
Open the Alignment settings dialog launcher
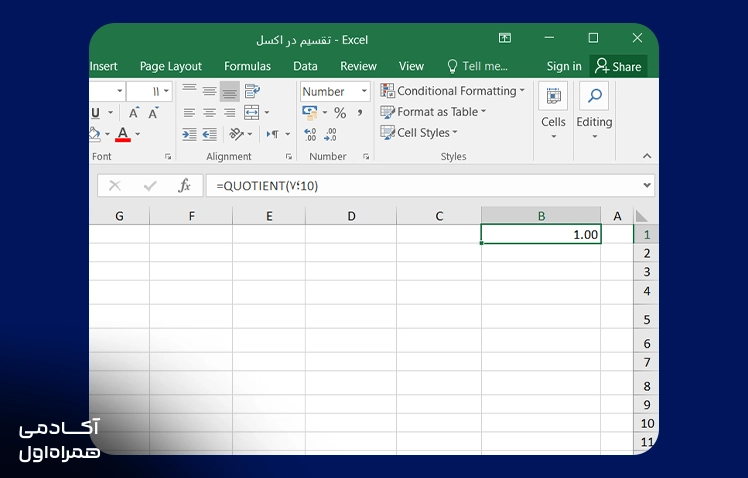[x=289, y=156]
